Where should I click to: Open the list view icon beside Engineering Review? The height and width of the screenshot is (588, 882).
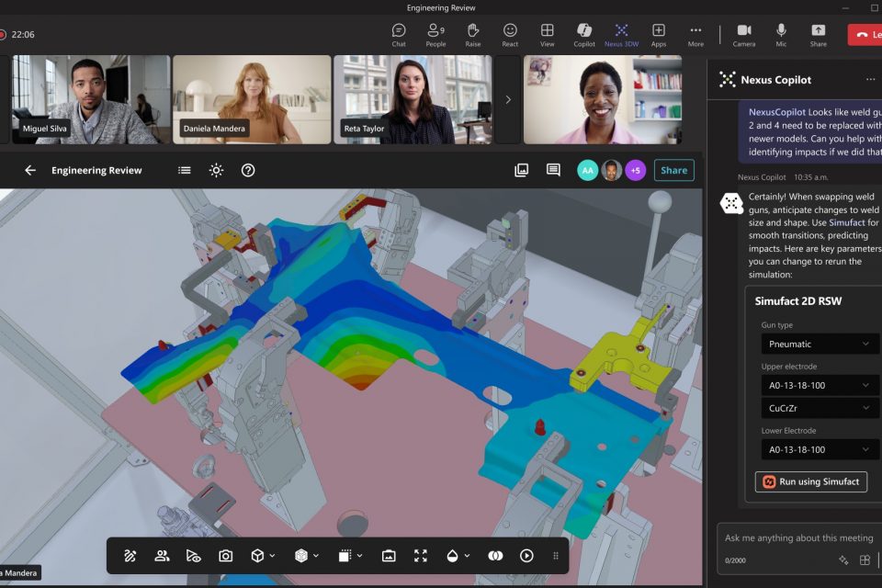pyautogui.click(x=185, y=170)
